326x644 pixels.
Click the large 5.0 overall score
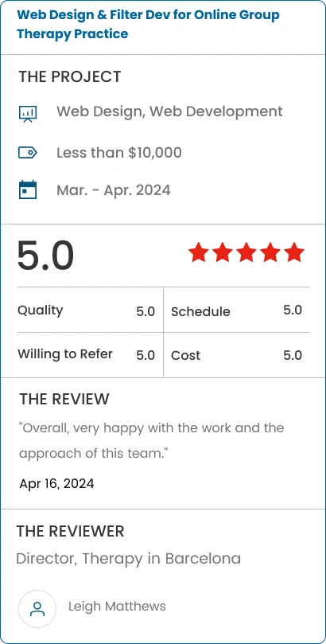[45, 256]
